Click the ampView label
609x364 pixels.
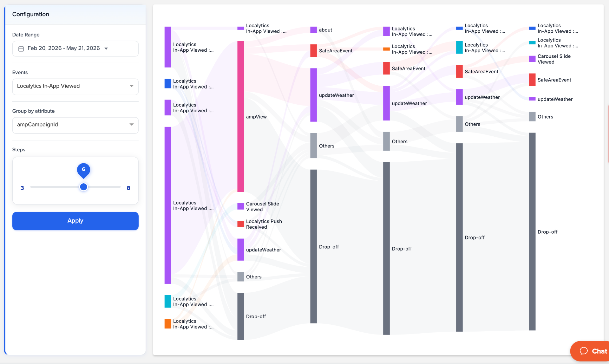(256, 117)
